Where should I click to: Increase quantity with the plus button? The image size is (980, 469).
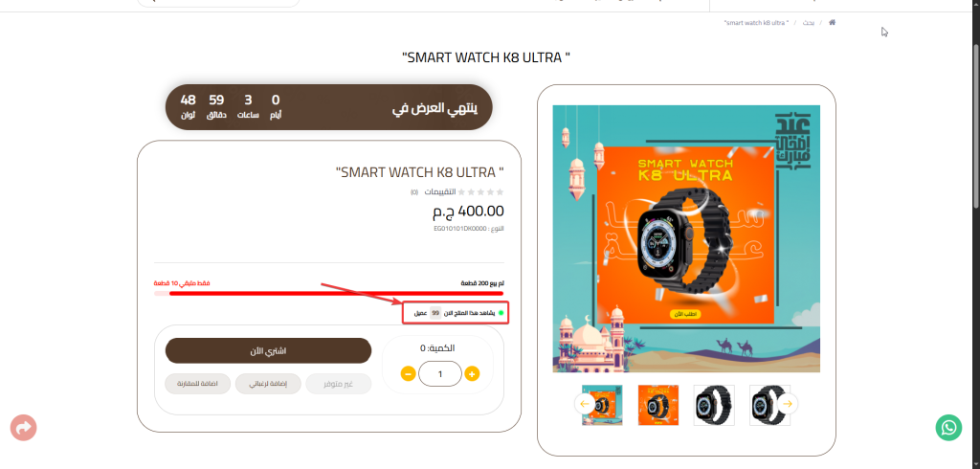point(472,373)
